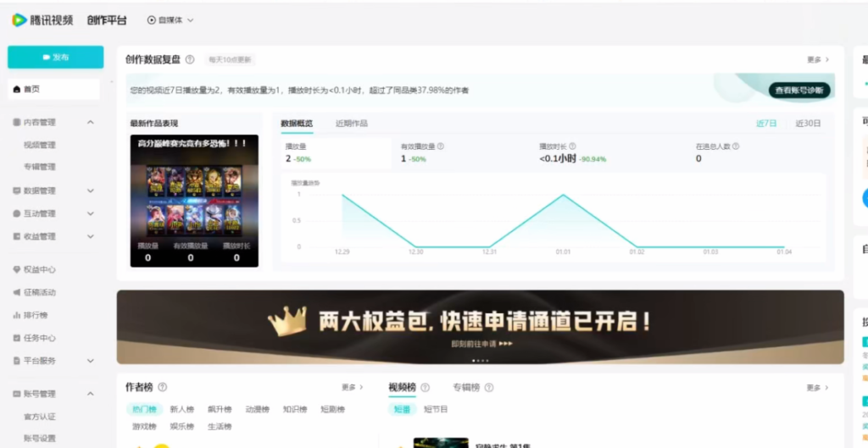Select the 短剧榜 ranking filter

click(x=332, y=410)
